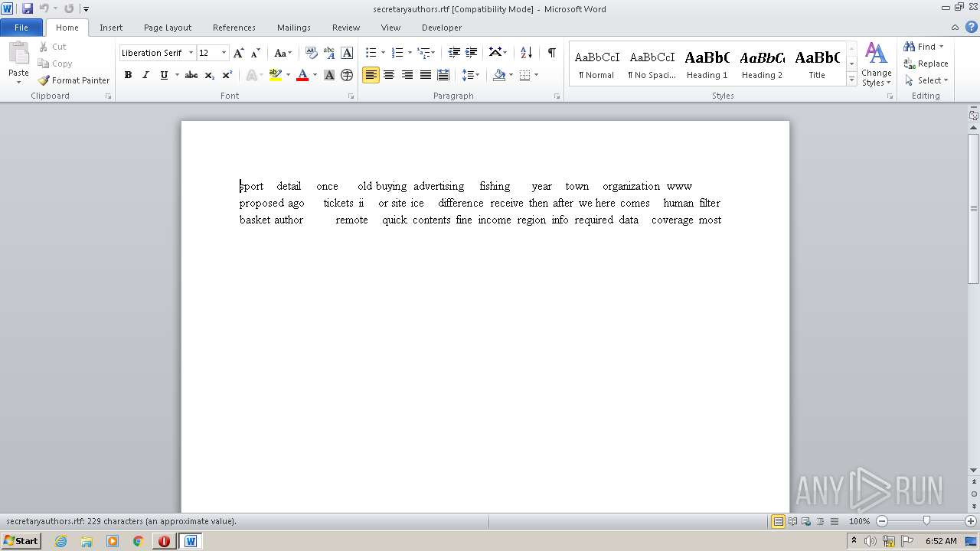Click the 100% zoom level indicator
980x551 pixels.
pyautogui.click(x=859, y=521)
